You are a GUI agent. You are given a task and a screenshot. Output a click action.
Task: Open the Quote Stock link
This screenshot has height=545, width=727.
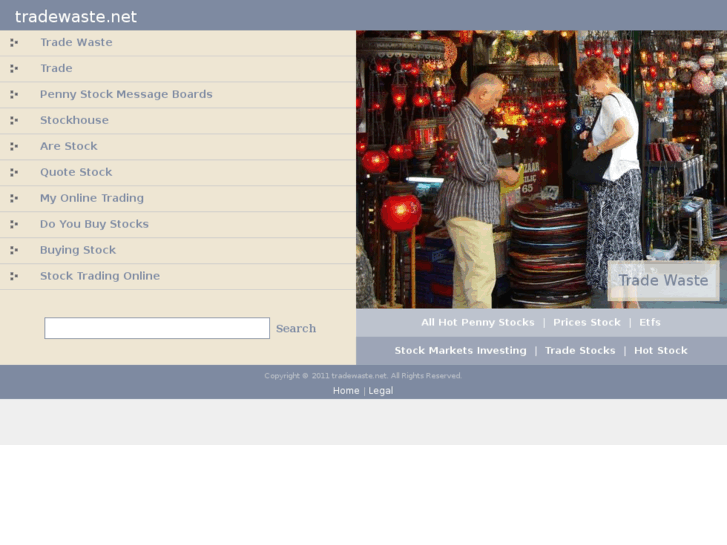(76, 172)
